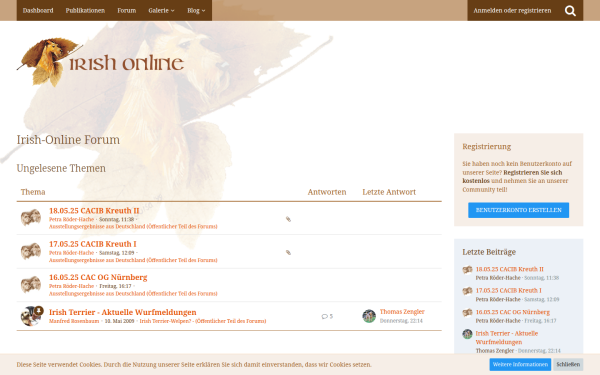Open thread 18.05.25 CACIB Kreuth II
Screen dimensions: 600x375
coord(94,210)
